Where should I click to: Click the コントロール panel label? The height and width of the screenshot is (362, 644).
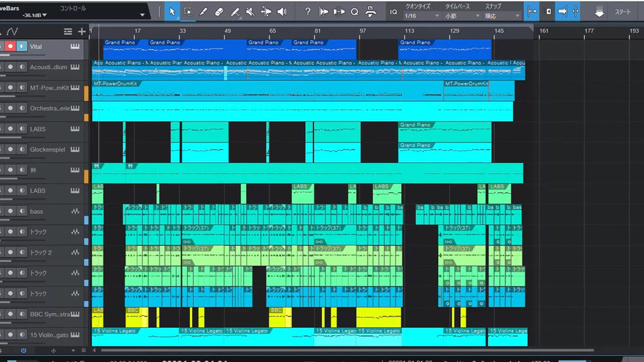click(72, 8)
